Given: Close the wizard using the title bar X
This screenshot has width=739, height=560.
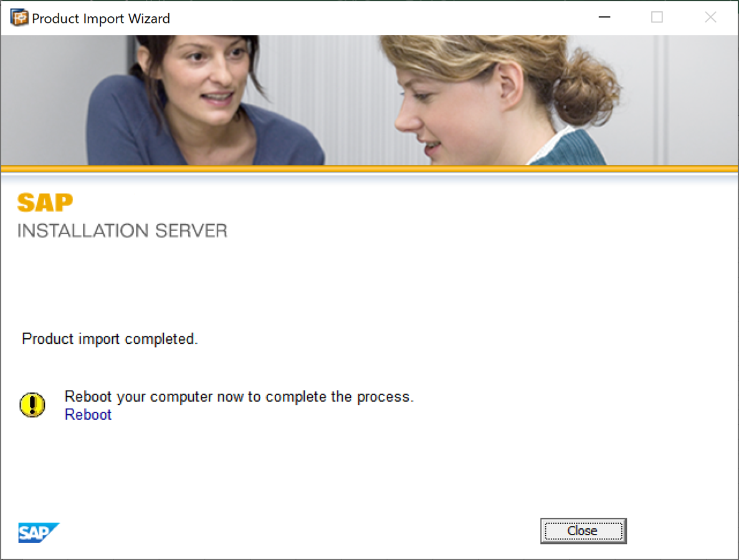Looking at the screenshot, I should 710,17.
